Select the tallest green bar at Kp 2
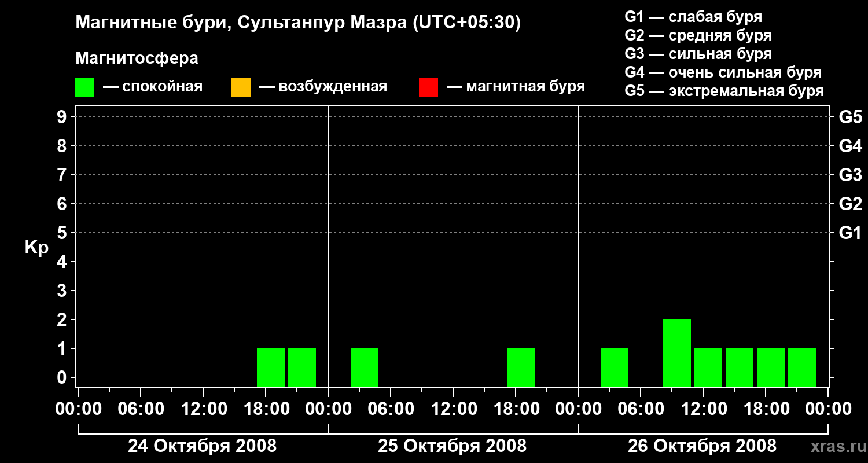 tap(676, 352)
